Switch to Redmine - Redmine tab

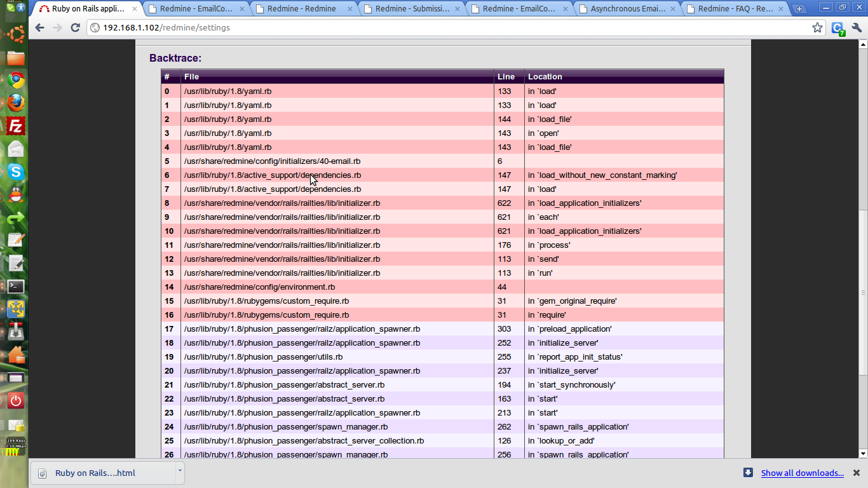(x=302, y=9)
